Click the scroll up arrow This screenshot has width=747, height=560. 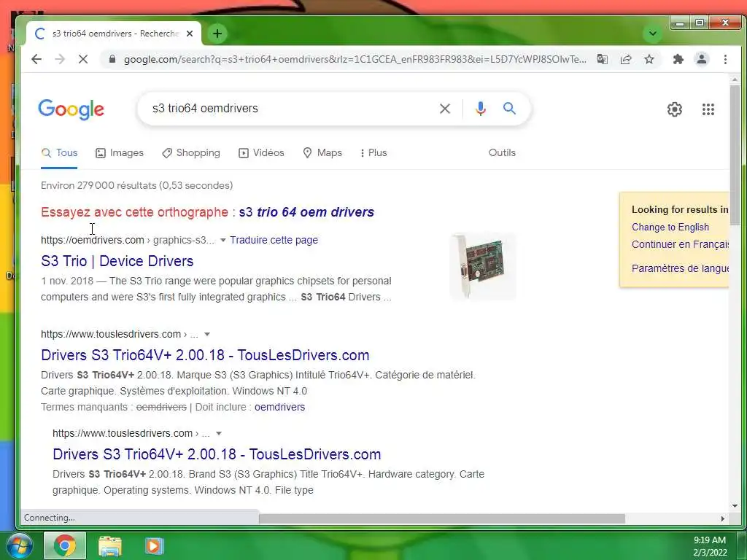[x=735, y=79]
